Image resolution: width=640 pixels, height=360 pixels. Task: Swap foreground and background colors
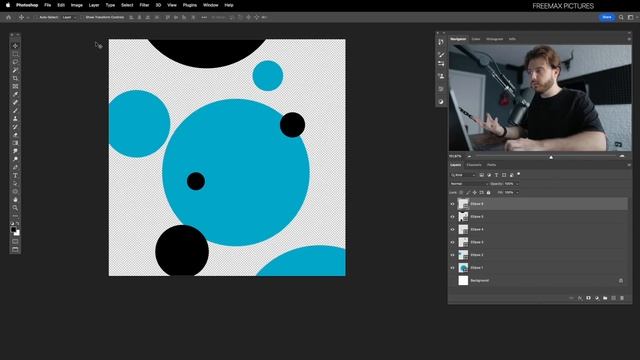pyautogui.click(x=18, y=224)
